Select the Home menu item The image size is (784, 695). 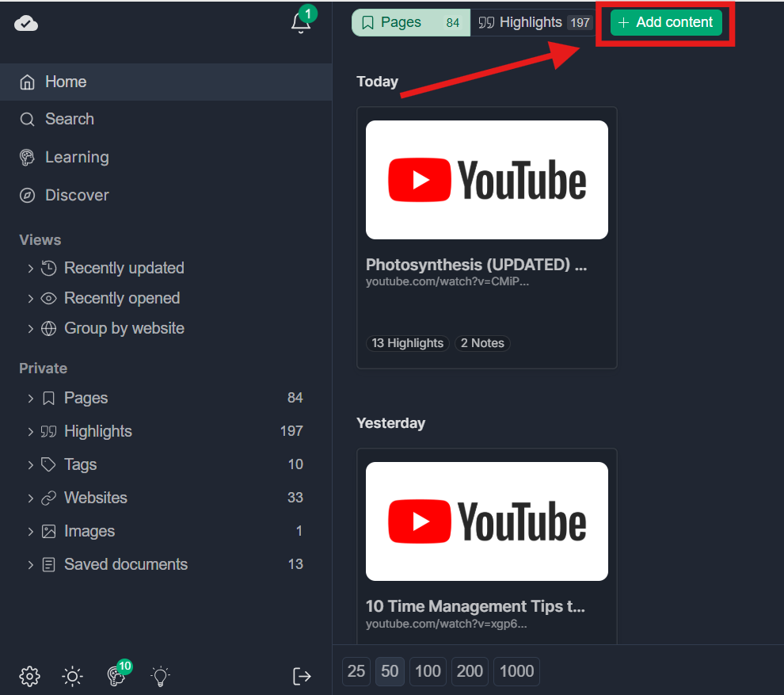[x=66, y=82]
